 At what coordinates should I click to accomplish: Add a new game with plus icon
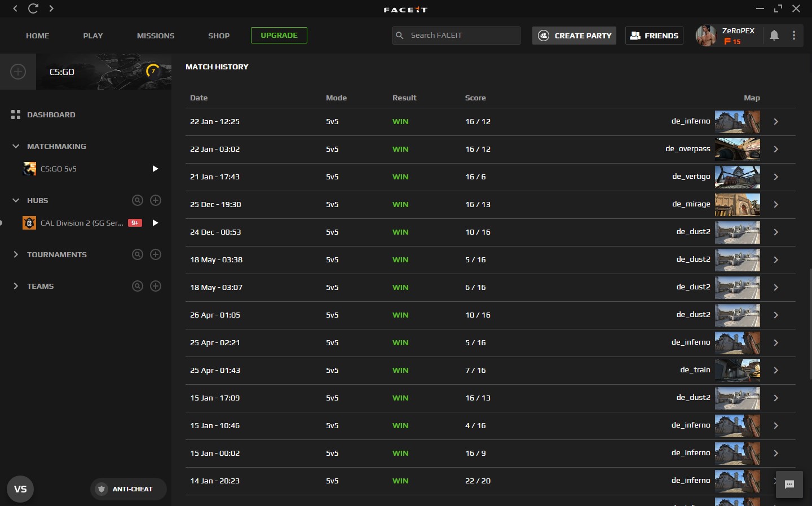(x=18, y=72)
